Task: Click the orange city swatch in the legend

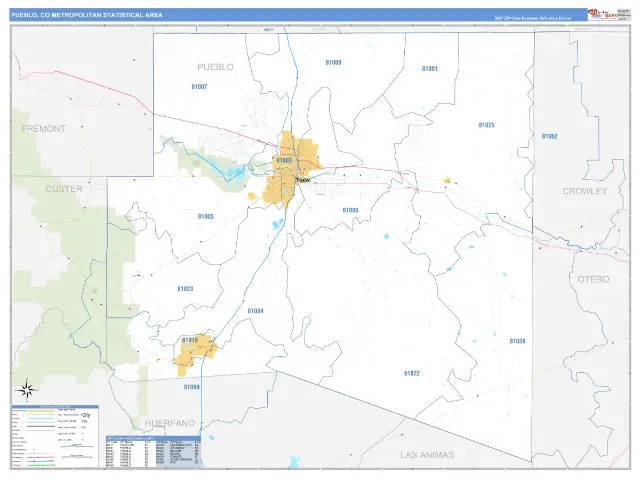Action: 40,410
